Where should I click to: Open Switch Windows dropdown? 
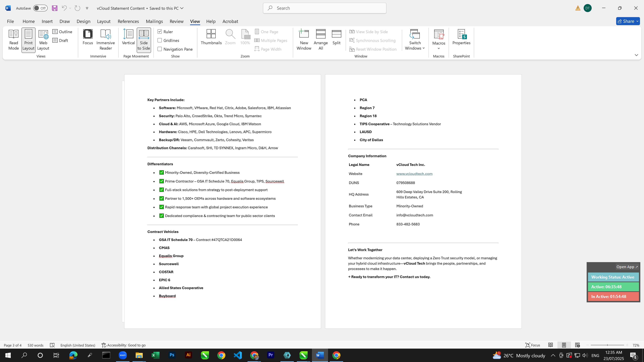coord(415,40)
